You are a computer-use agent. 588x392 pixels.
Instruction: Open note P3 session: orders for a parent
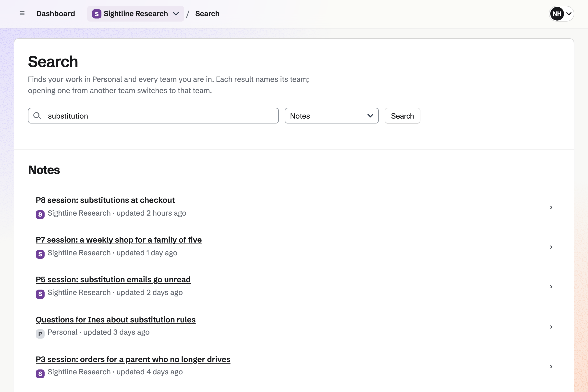133,359
